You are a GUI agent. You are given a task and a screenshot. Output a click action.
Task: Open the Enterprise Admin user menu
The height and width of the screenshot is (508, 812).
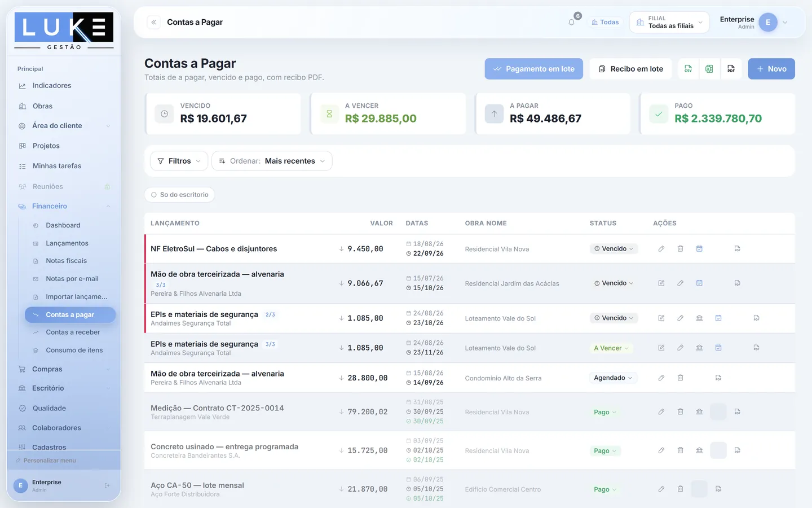coord(753,23)
